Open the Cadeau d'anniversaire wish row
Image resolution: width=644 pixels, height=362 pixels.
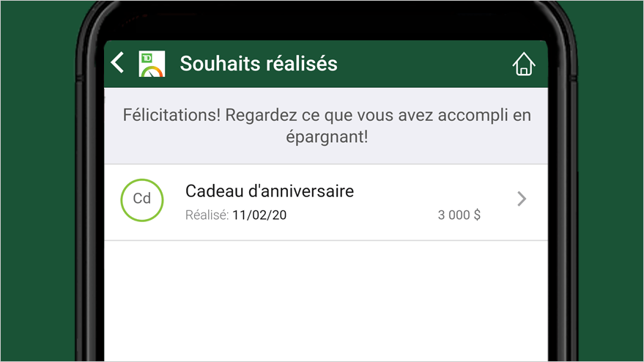326,202
